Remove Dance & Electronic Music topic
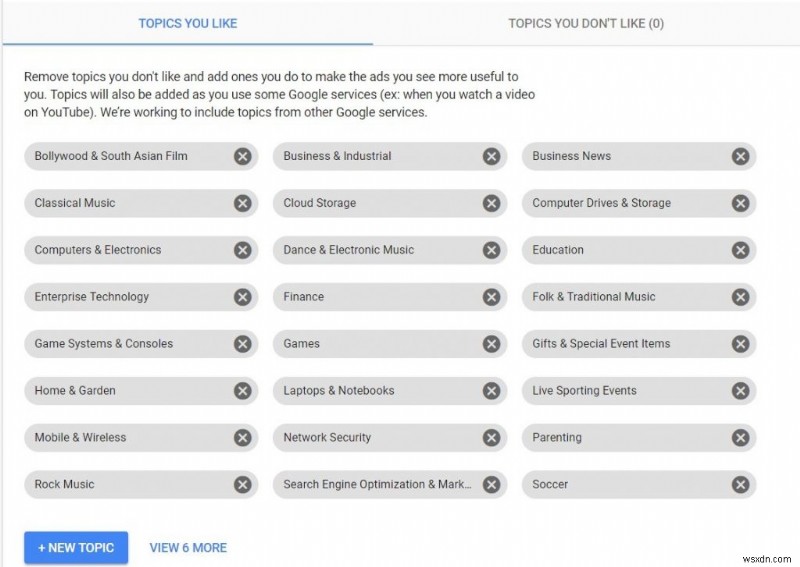This screenshot has height=567, width=800. point(491,250)
